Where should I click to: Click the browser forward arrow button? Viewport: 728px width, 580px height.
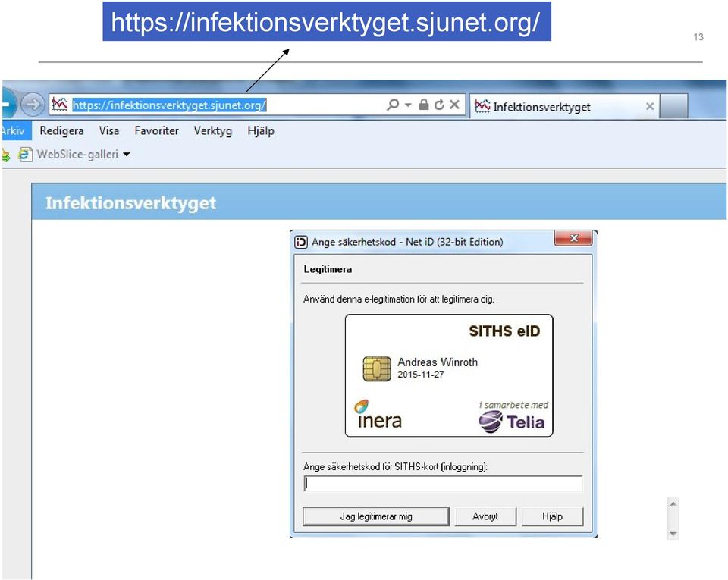tap(33, 105)
